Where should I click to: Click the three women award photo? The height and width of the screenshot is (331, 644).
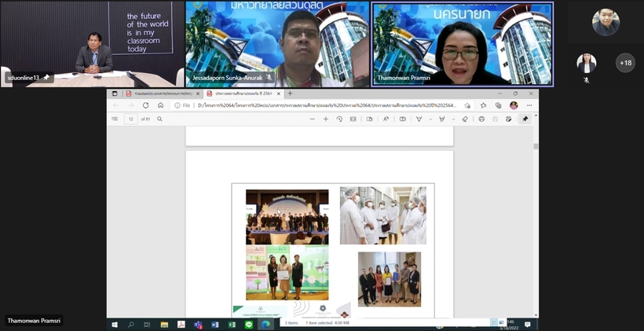point(287,273)
